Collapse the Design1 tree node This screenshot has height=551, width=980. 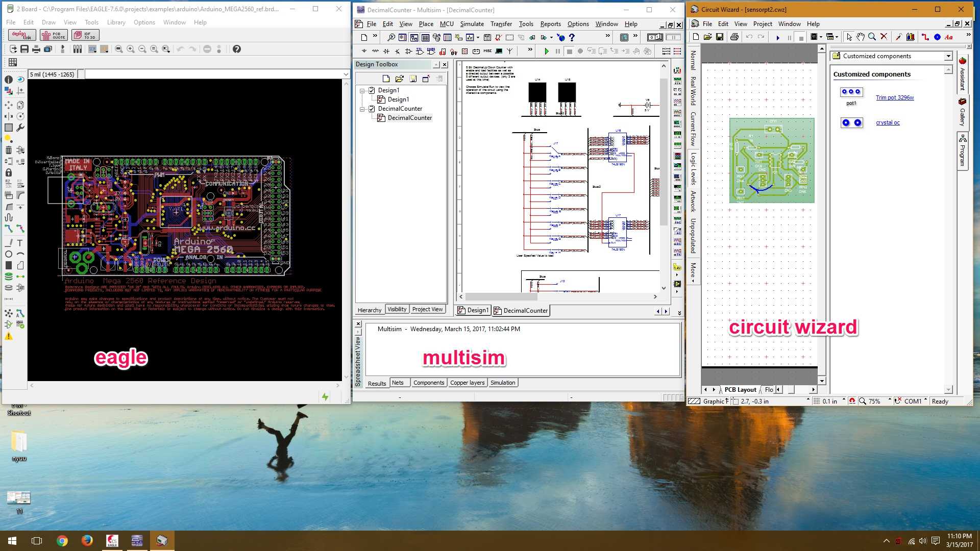(x=362, y=90)
